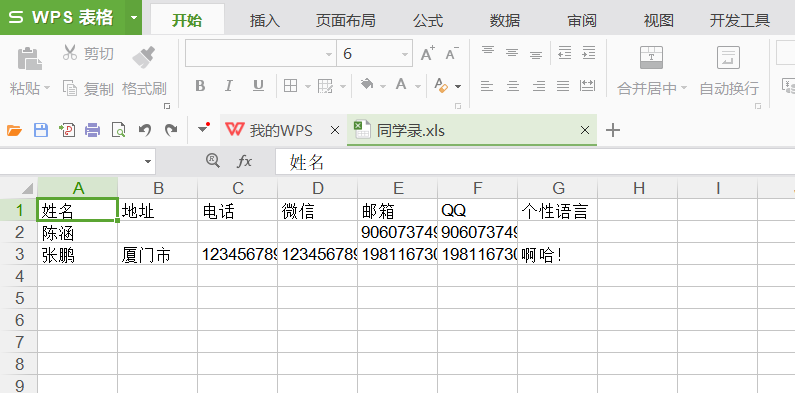Image resolution: width=795 pixels, height=393 pixels.
Task: Close the 同学录.xls document tab
Action: click(x=585, y=130)
